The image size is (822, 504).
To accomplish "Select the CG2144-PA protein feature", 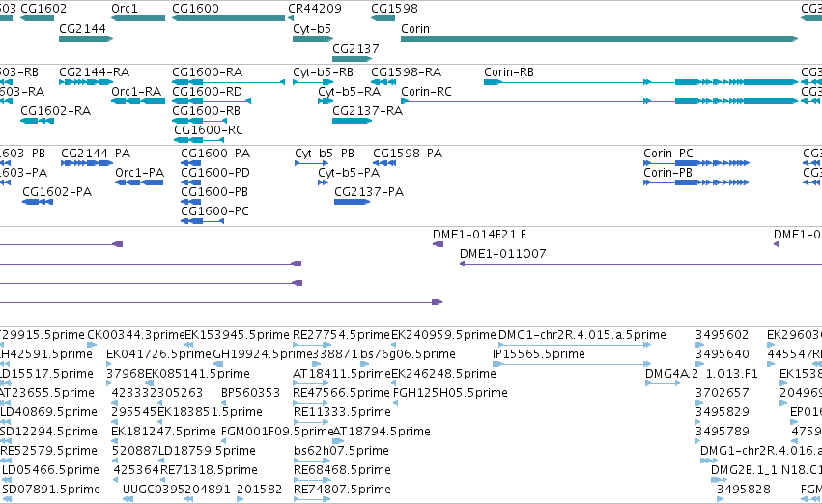I will (x=87, y=163).
